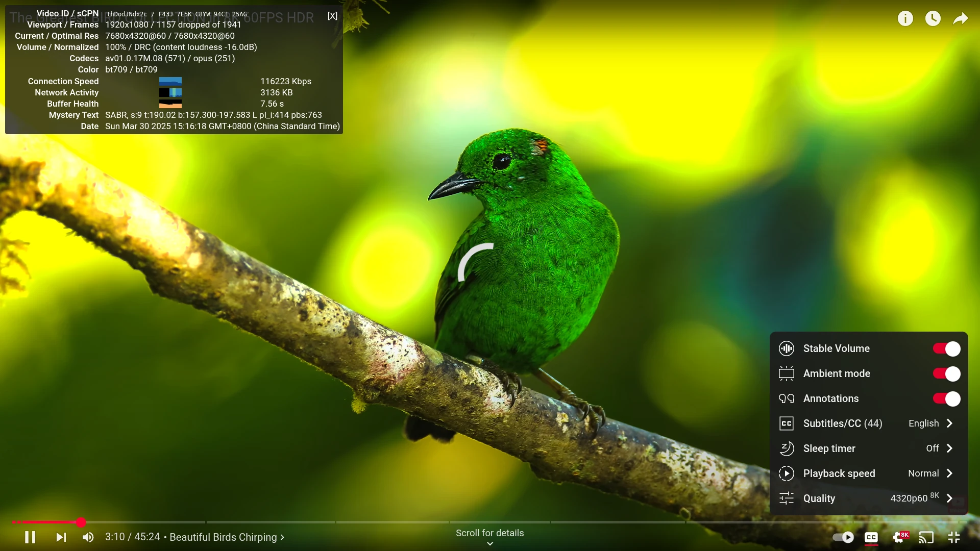980x551 pixels.
Task: Click the Normal playback speed value
Action: pyautogui.click(x=923, y=473)
